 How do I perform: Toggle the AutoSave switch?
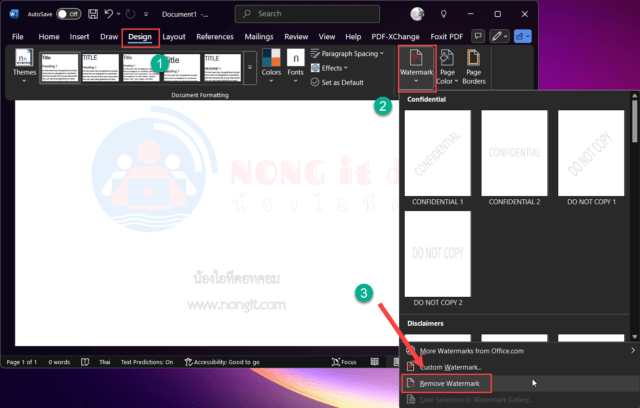point(69,14)
